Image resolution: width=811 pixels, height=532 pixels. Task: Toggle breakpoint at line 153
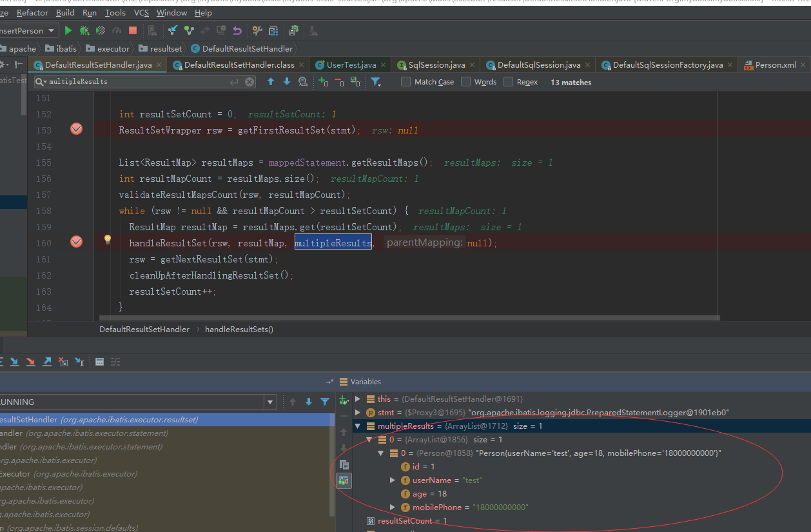point(76,129)
